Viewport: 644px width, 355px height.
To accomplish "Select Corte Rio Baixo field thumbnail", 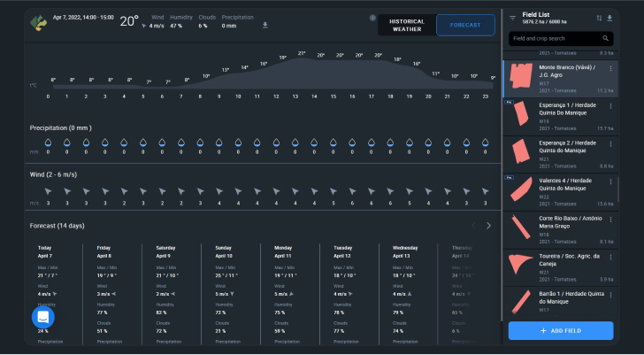I will (x=521, y=227).
